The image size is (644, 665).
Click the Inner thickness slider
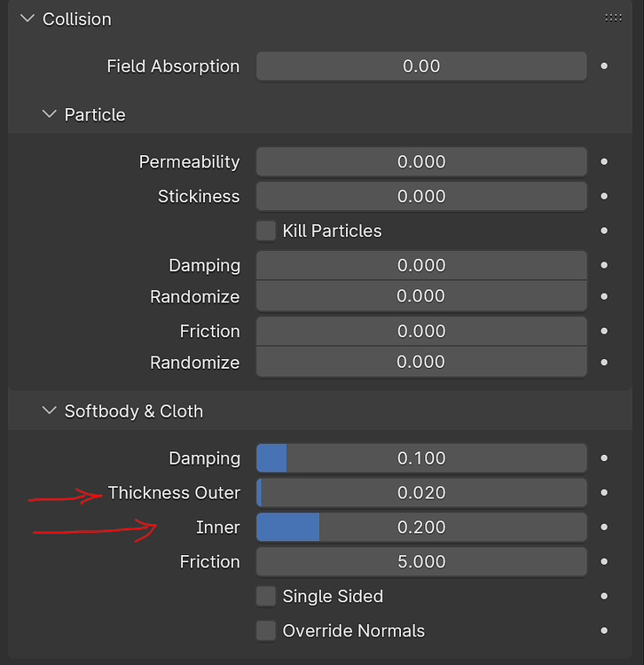coord(421,528)
